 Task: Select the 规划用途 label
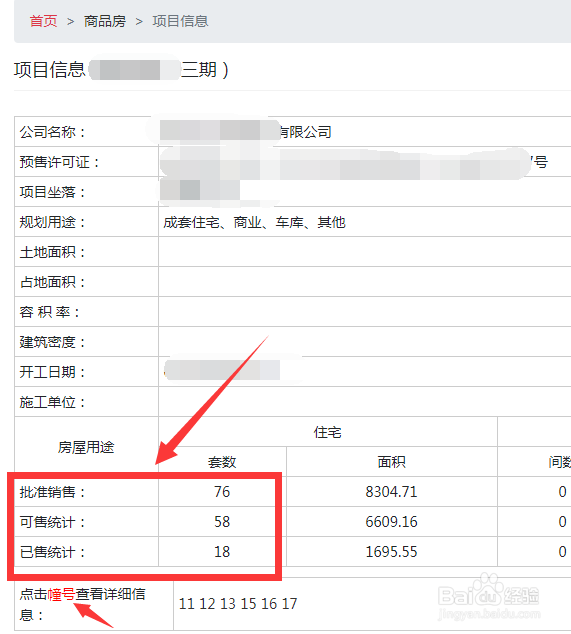(53, 222)
